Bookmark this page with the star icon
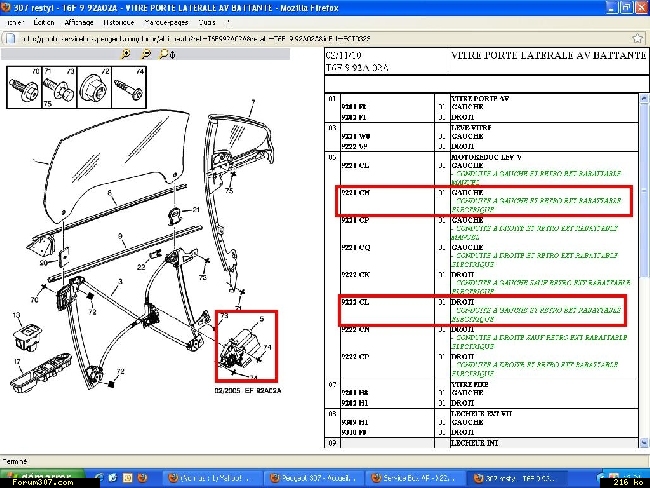This screenshot has height=488, width=650. pos(638,39)
